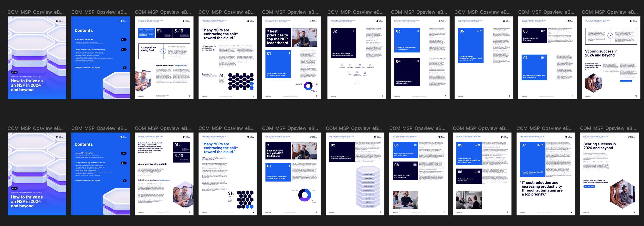This screenshot has width=644, height=226.
Task: Click 'Get in touch with us' on bottom-row page 10
Action: tap(589, 186)
